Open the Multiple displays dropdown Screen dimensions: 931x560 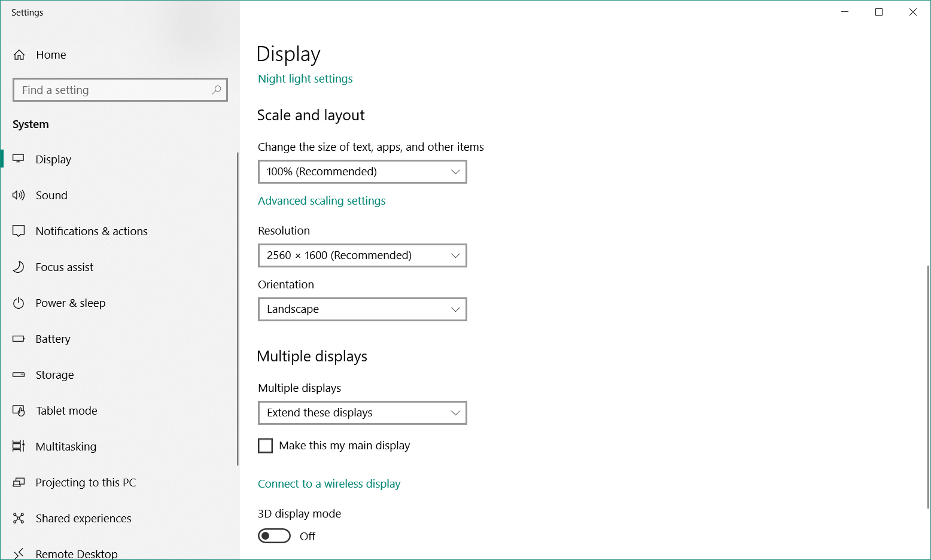pyautogui.click(x=362, y=413)
